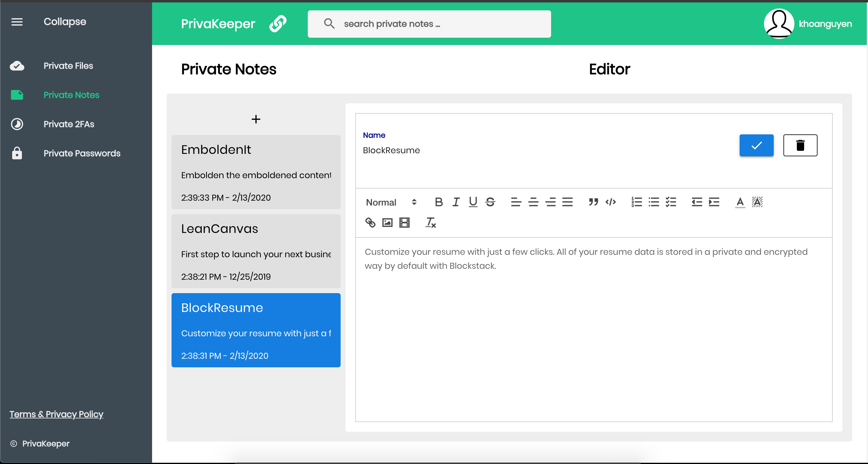Save note with blue checkmark button
Image resolution: width=868 pixels, height=464 pixels.
tap(756, 146)
